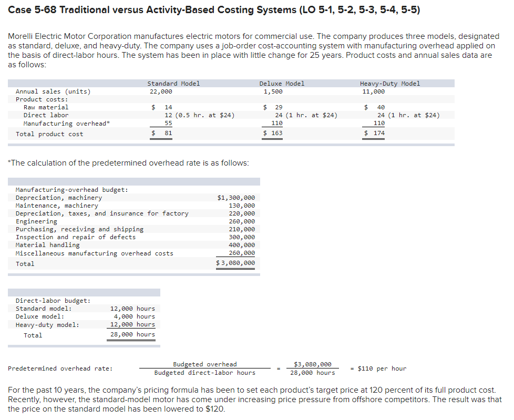Click the 11,000 annual sales value
This screenshot has height=420, width=514.
coord(373,91)
